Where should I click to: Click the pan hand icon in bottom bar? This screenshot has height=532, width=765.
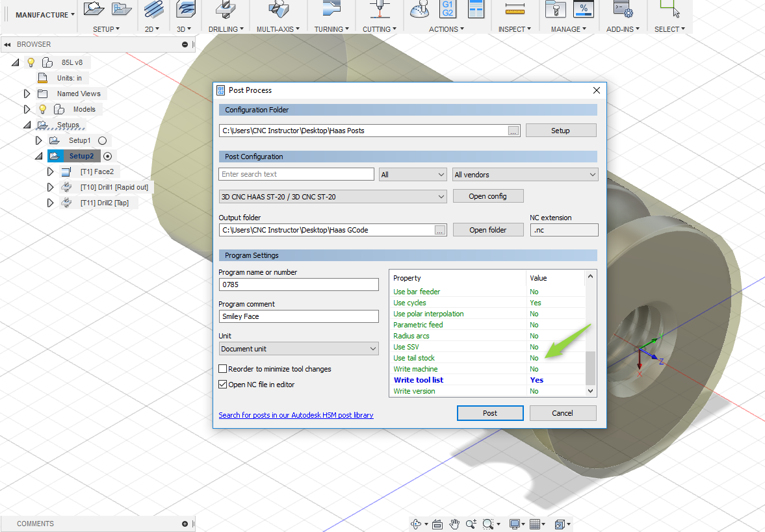tap(454, 524)
